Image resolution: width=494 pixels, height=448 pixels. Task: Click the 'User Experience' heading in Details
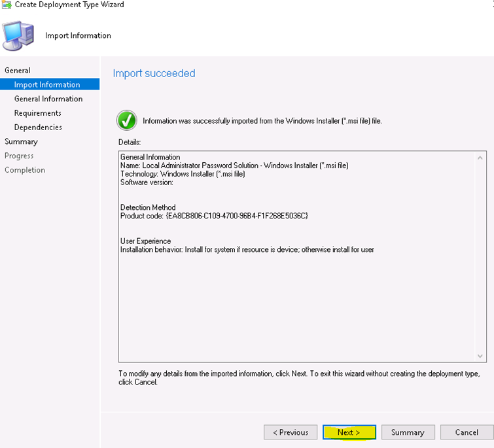(x=145, y=241)
